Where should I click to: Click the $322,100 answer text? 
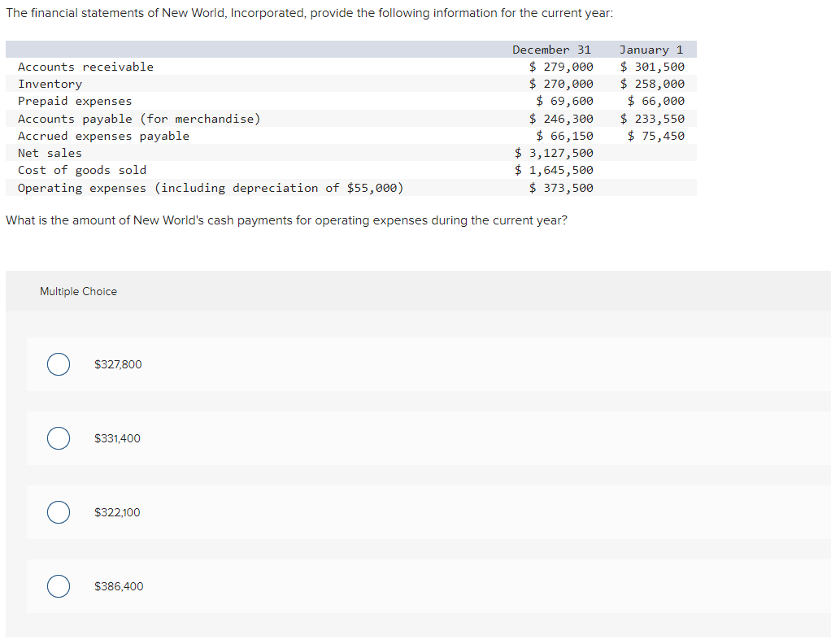[117, 512]
